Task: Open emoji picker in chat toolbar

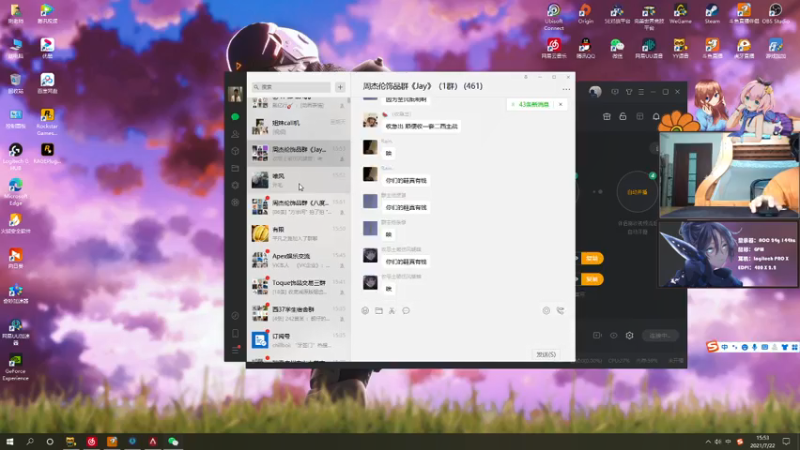Action: pyautogui.click(x=365, y=310)
